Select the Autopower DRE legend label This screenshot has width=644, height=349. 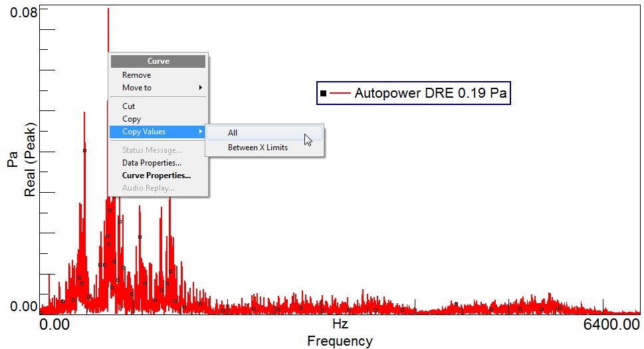click(x=430, y=94)
